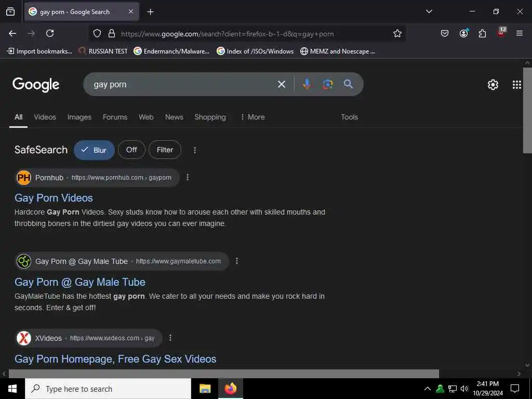Switch to the Videos results tab

pos(45,117)
